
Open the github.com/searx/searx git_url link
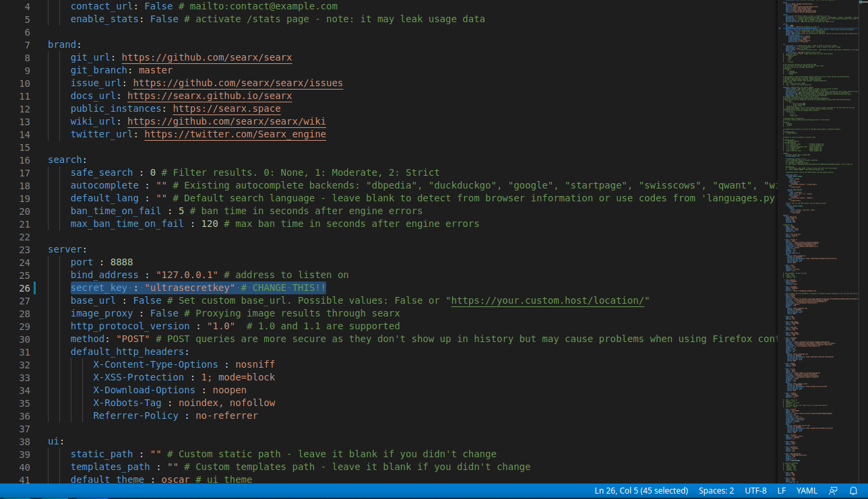point(206,58)
